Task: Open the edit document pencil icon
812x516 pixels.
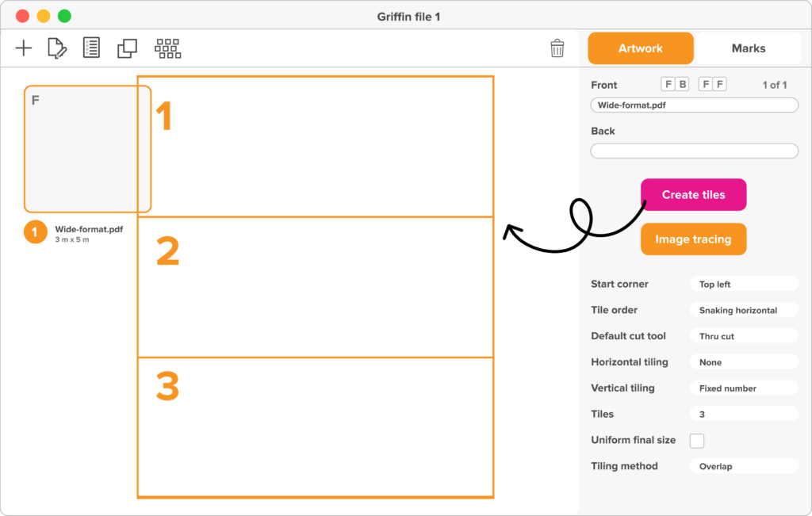Action: click(x=57, y=48)
